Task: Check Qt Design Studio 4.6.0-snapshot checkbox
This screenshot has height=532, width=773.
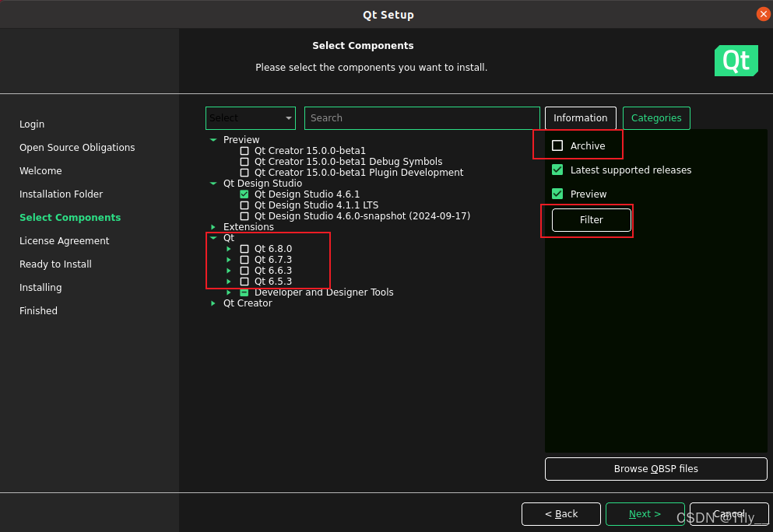Action: (244, 215)
